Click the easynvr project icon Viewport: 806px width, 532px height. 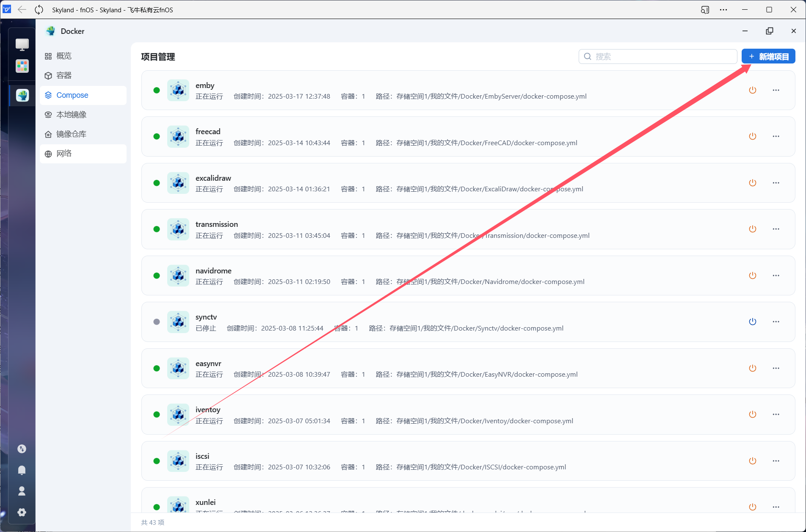[x=178, y=368]
